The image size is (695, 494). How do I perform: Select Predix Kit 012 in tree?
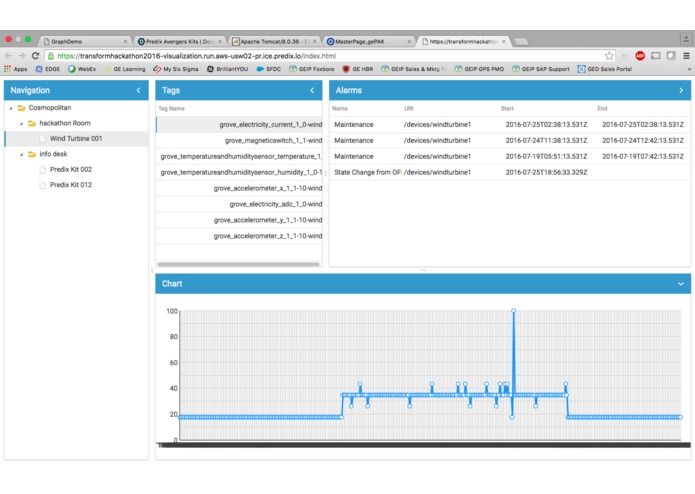71,185
